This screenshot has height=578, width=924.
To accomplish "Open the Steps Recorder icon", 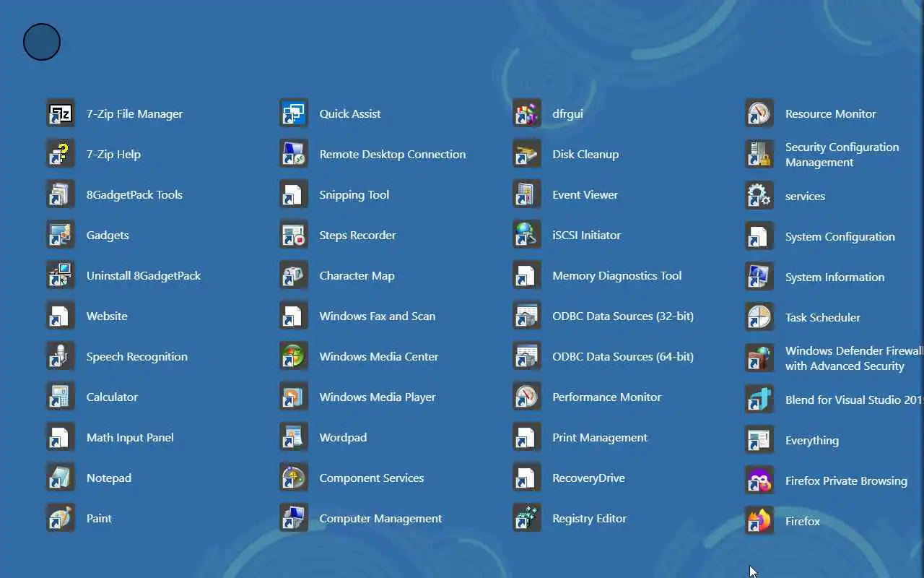I will [294, 235].
